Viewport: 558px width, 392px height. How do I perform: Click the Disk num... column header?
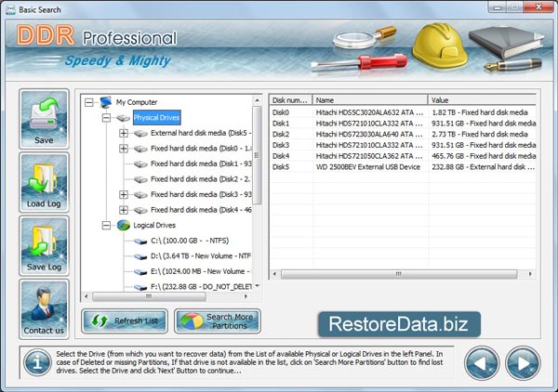point(291,100)
